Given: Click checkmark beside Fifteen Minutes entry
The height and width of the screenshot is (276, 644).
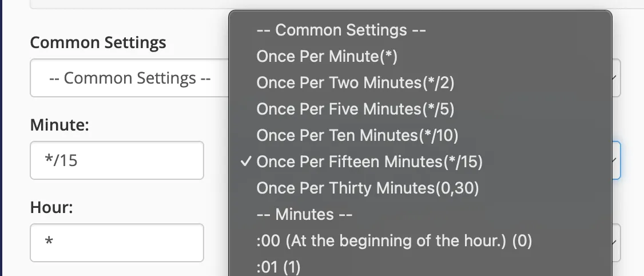Looking at the screenshot, I should [245, 162].
